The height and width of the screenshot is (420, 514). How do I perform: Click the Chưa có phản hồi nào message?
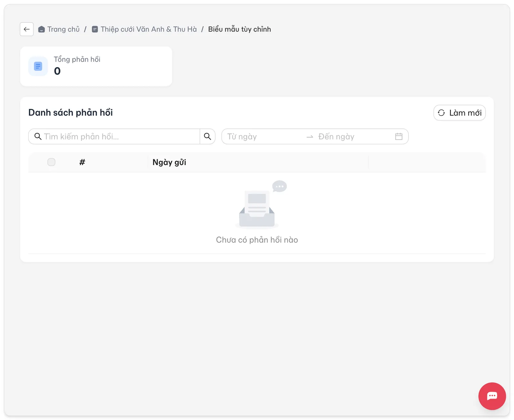pyautogui.click(x=257, y=240)
